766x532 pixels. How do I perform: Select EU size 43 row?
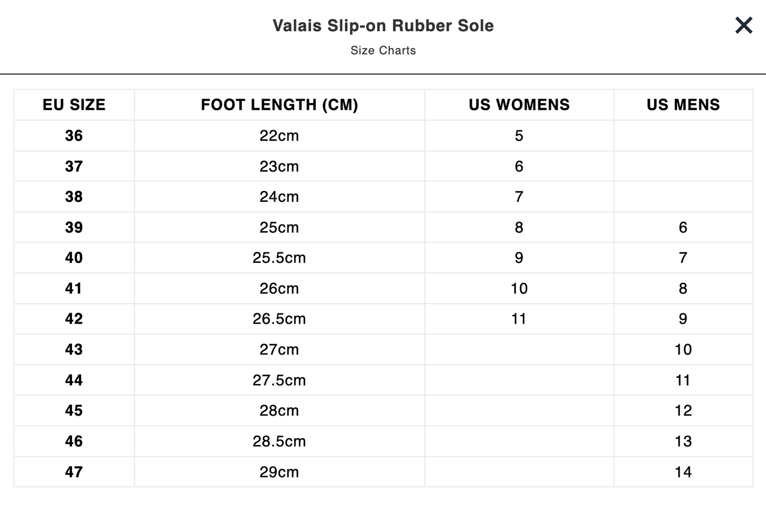click(x=74, y=350)
